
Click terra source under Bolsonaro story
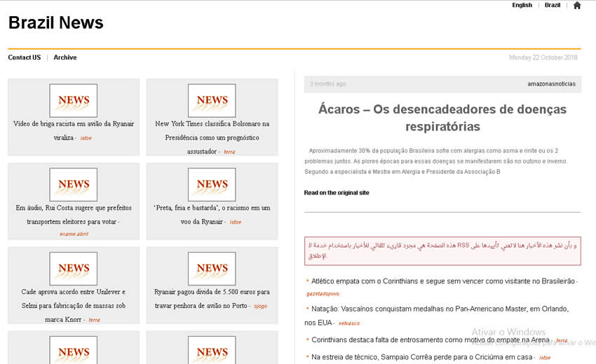coord(229,151)
